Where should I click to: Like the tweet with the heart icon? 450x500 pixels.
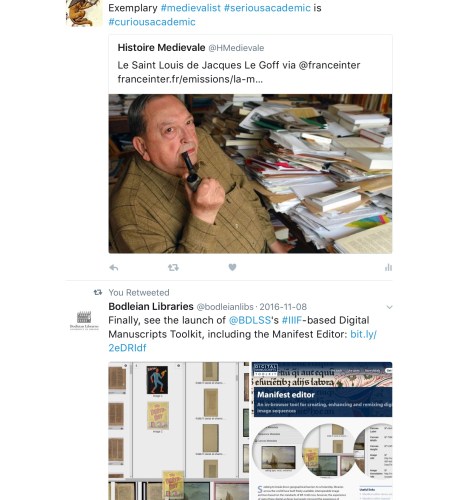click(x=232, y=267)
